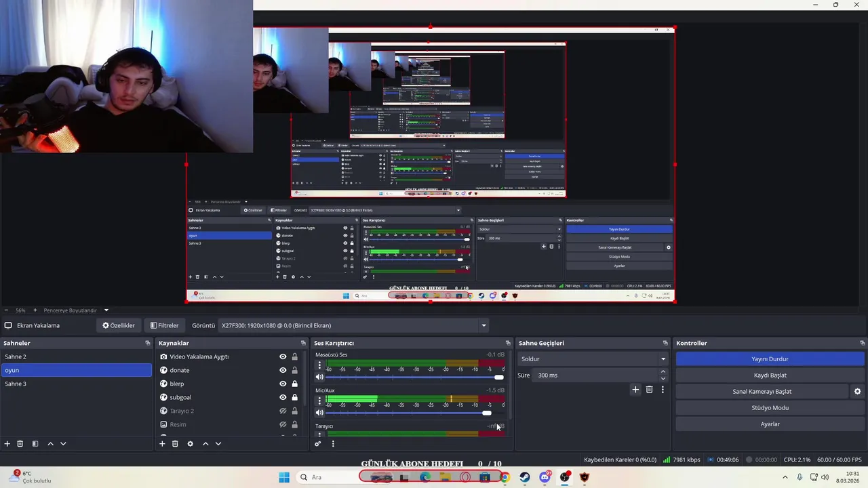This screenshot has height=488, width=868.
Task: Remove the scene transition with the trash icon
Action: coord(649,390)
